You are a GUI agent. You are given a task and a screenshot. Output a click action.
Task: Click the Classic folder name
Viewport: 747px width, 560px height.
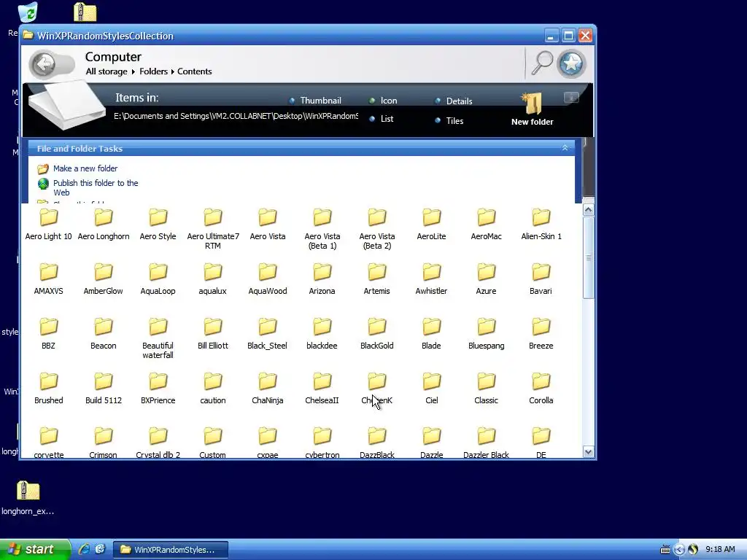[x=487, y=400]
